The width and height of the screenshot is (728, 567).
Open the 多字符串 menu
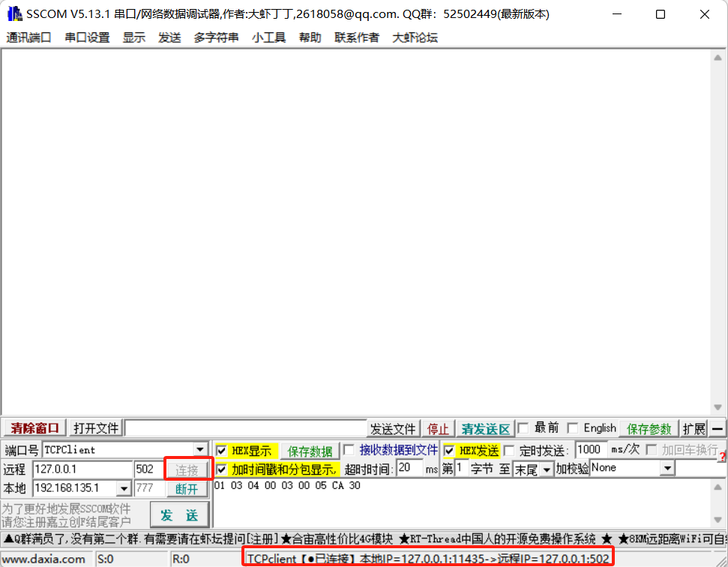(217, 37)
